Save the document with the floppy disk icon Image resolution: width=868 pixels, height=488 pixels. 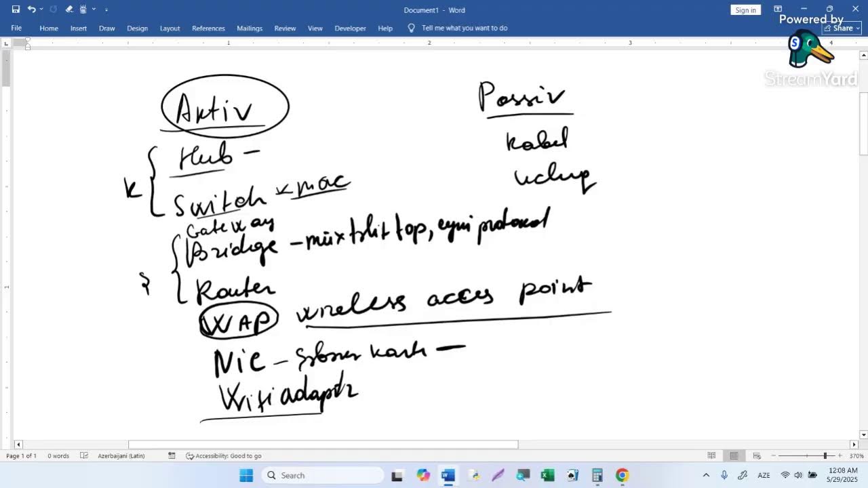(16, 9)
